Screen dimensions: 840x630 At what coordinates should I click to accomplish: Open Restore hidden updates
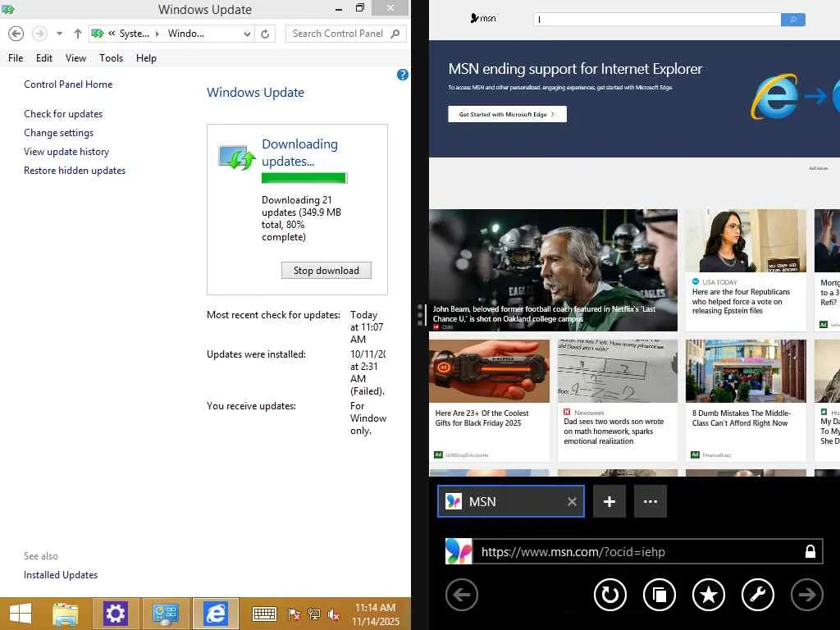click(x=75, y=171)
